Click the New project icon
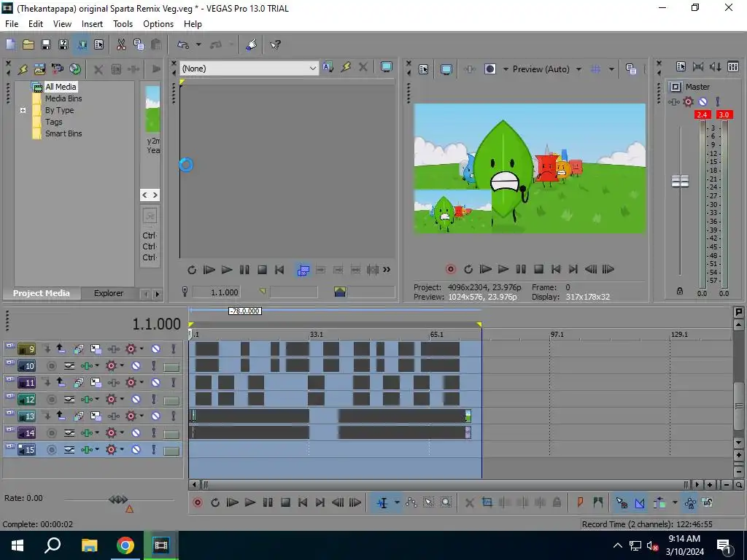Image resolution: width=747 pixels, height=560 pixels. tap(10, 44)
